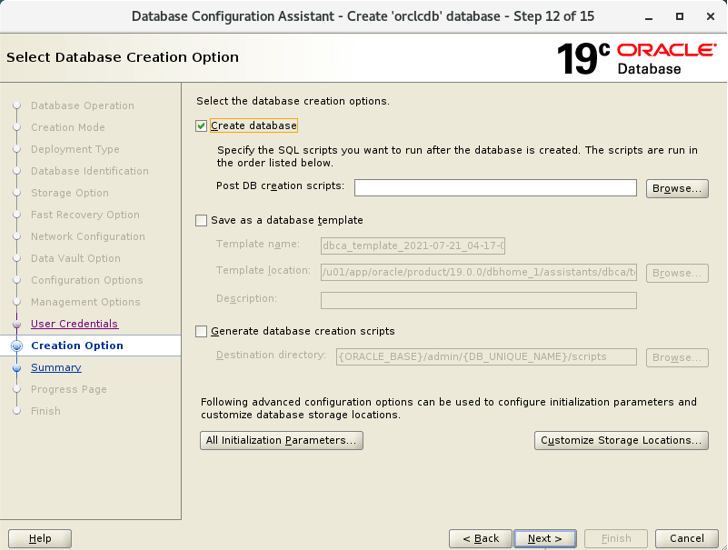The height and width of the screenshot is (550, 728).
Task: Browse for Post DB creation scripts
Action: pyautogui.click(x=677, y=188)
